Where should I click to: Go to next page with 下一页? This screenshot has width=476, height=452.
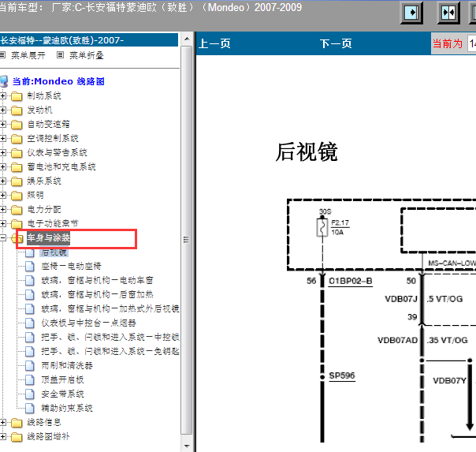tap(336, 43)
